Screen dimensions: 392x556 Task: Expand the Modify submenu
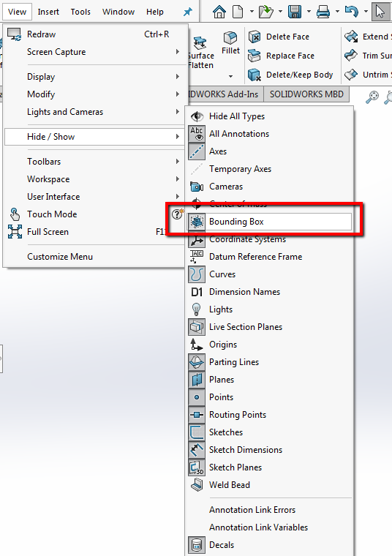[94, 94]
